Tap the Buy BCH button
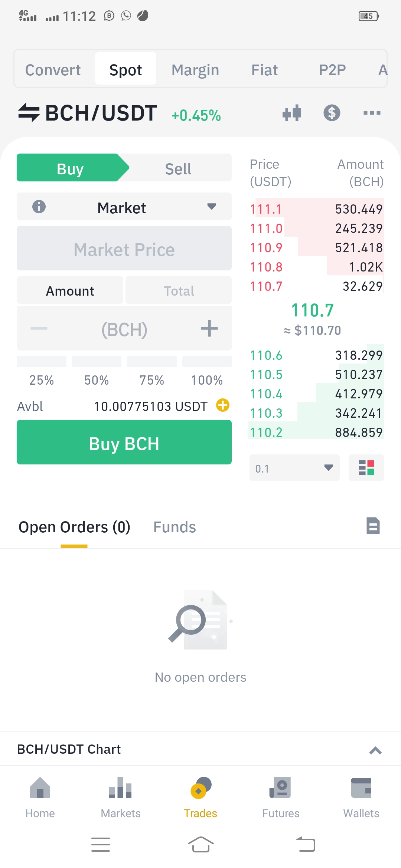Image resolution: width=401 pixels, height=868 pixels. click(x=124, y=442)
